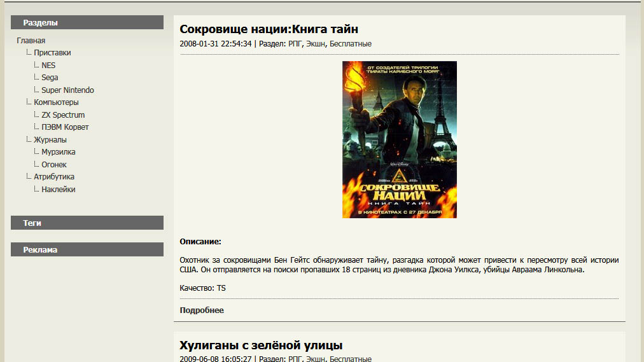The width and height of the screenshot is (644, 362).
Task: Open the Журналы category
Action: coord(50,139)
